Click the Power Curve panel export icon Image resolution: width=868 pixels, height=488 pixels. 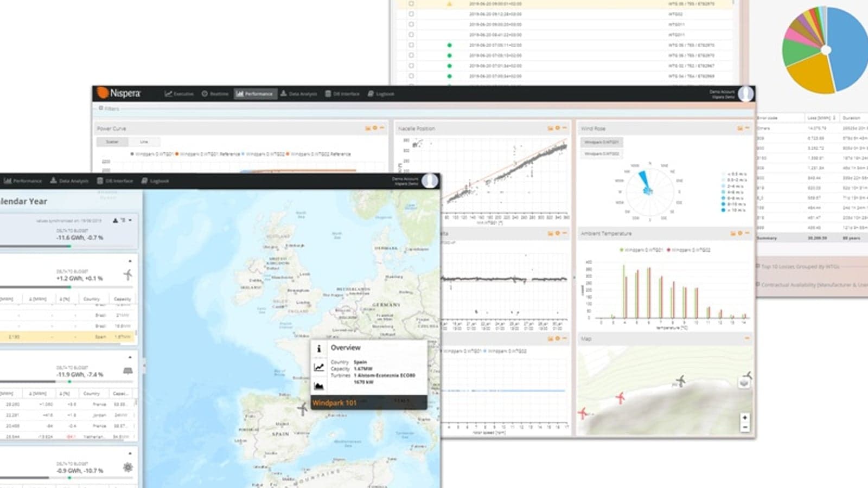coord(367,129)
